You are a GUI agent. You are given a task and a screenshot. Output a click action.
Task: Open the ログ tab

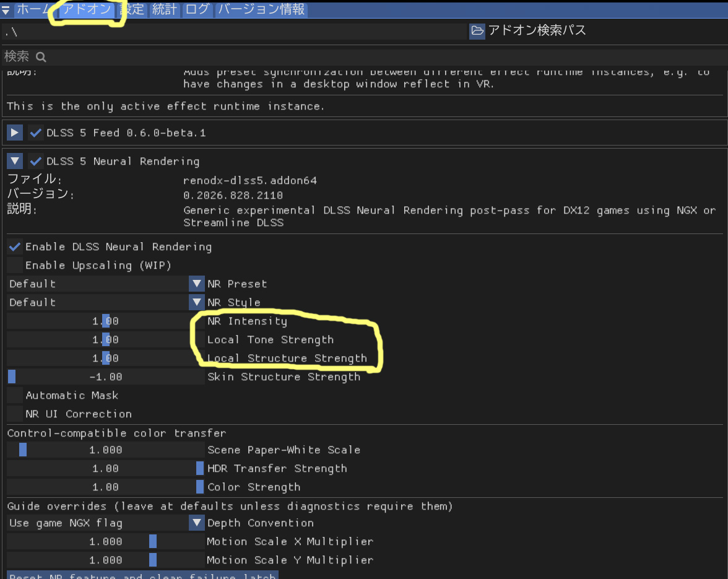tap(197, 9)
